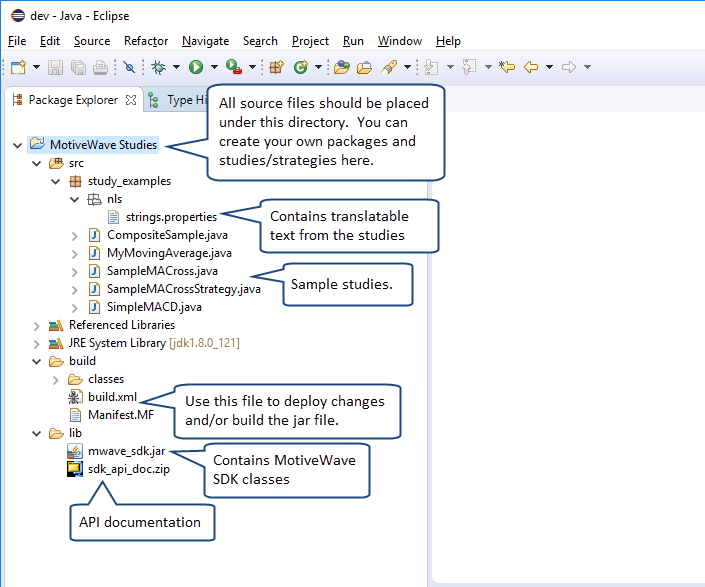Expand the Referenced Libraries node
705x587 pixels.
tap(36, 325)
